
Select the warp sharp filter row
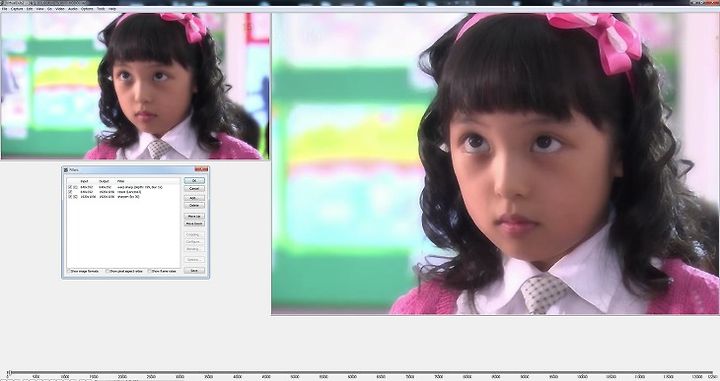pos(124,187)
